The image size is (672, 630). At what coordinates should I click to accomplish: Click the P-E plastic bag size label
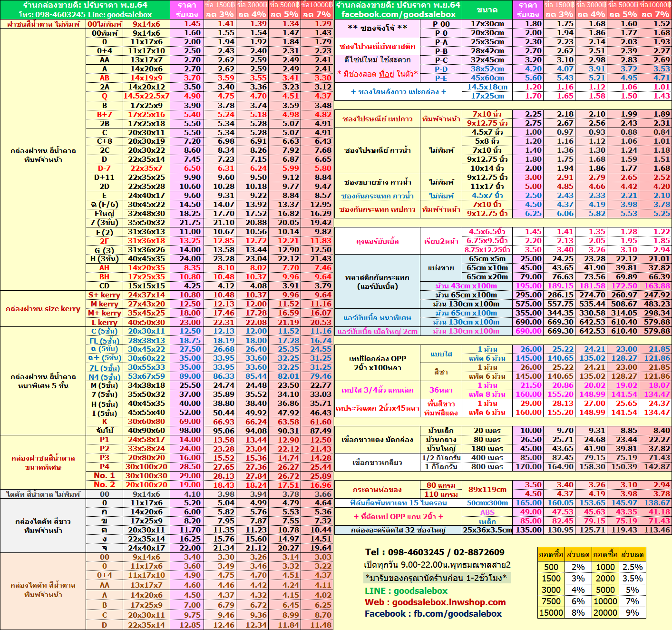[441, 78]
